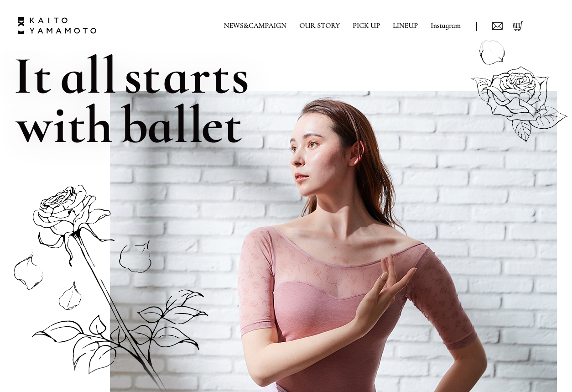572x392 pixels.
Task: Follow the Instagram link
Action: coord(446,26)
